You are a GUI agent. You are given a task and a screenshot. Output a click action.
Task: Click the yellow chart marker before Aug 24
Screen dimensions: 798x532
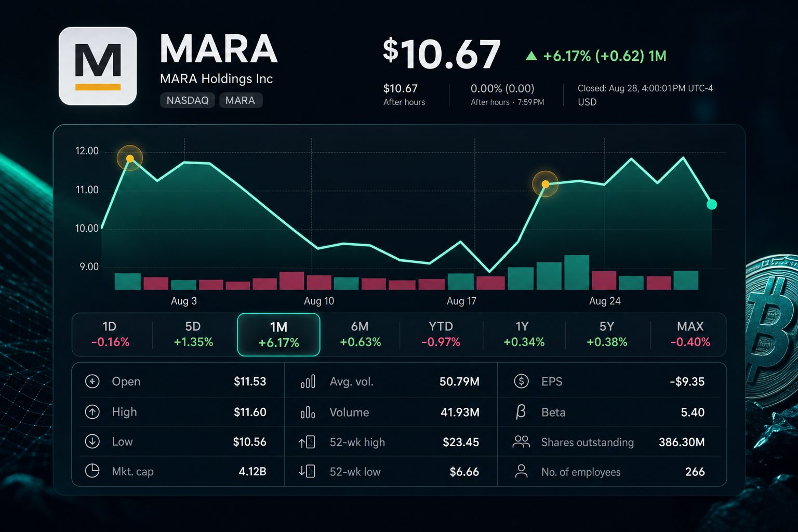coord(546,184)
